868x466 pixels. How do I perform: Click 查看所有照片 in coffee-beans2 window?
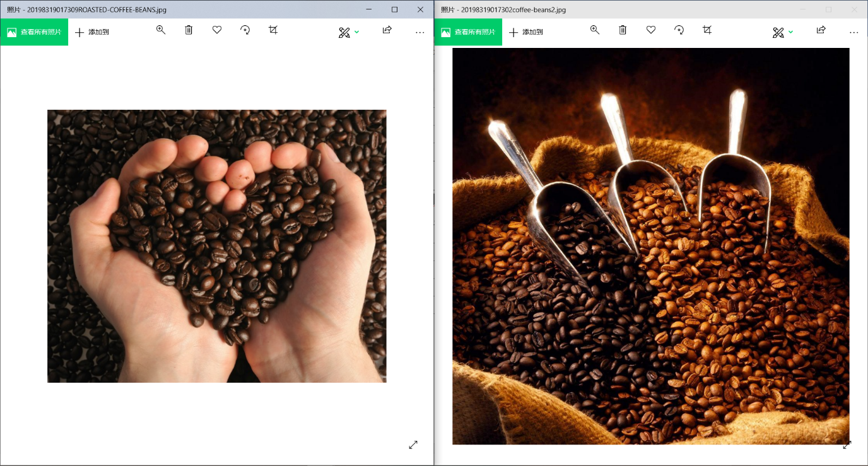click(468, 32)
